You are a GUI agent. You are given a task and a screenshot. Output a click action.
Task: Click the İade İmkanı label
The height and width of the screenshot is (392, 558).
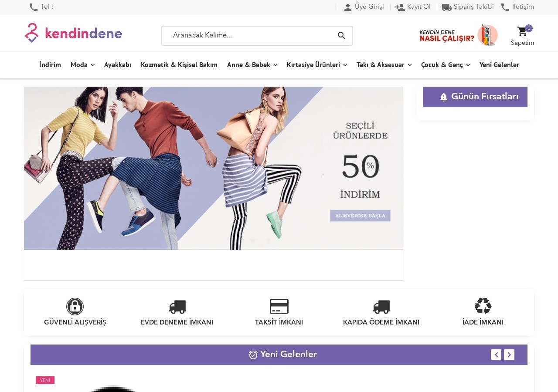click(483, 323)
